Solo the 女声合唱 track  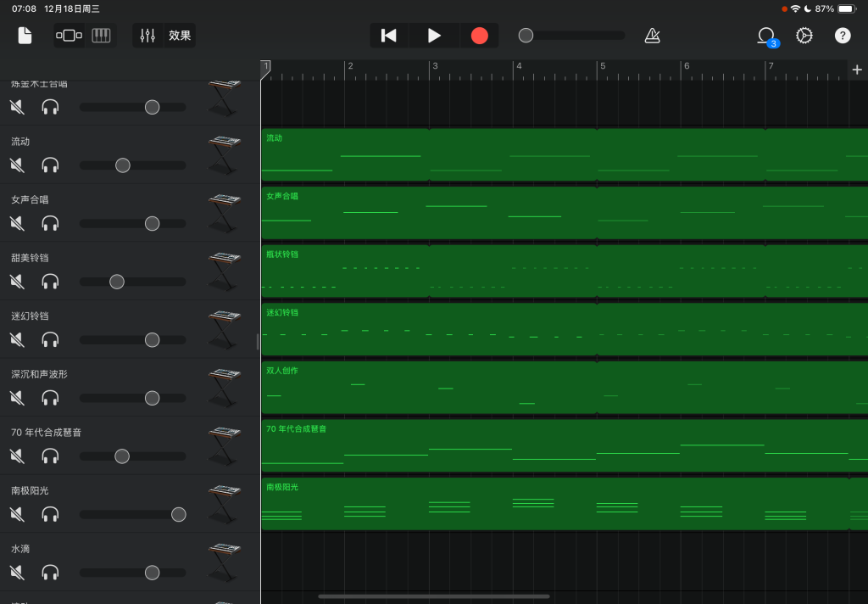pos(50,223)
